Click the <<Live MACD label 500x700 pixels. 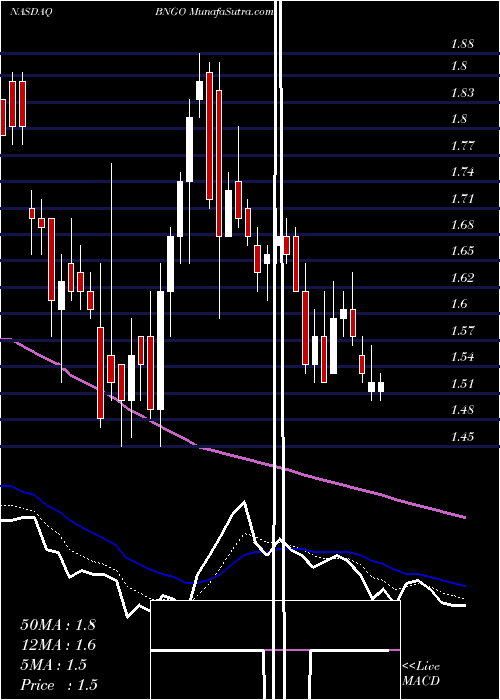(x=421, y=674)
